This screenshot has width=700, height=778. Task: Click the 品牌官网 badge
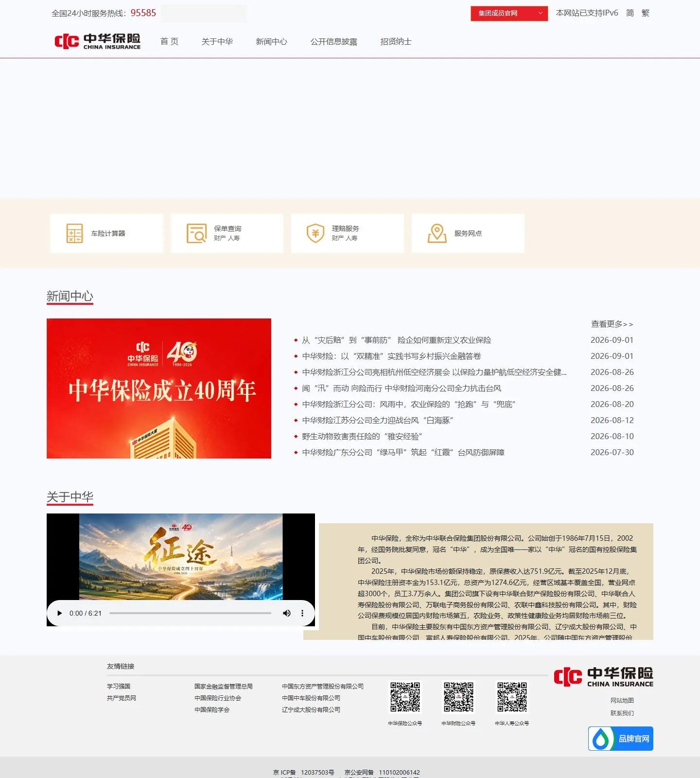[x=621, y=739]
